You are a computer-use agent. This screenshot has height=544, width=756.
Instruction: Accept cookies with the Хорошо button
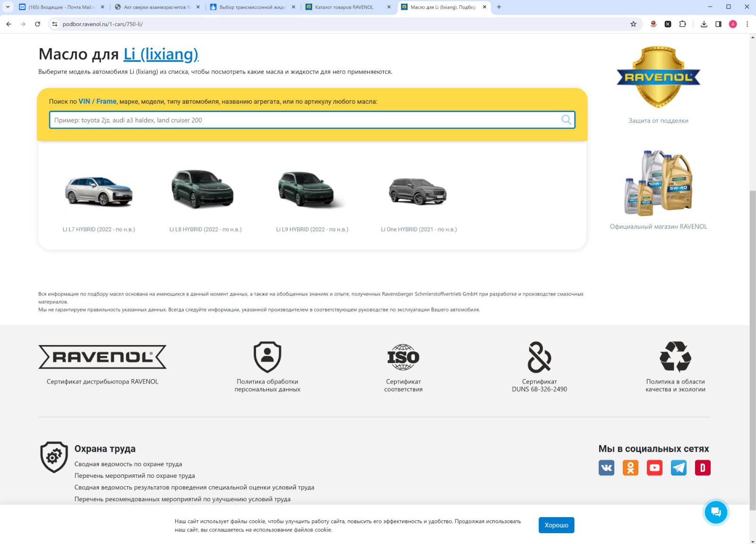click(x=556, y=525)
